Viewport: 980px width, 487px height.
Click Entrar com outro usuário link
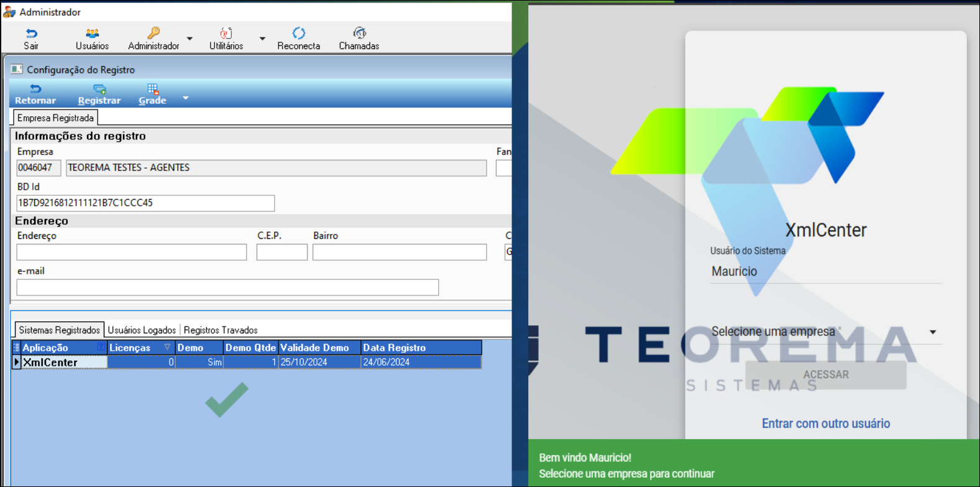point(825,424)
